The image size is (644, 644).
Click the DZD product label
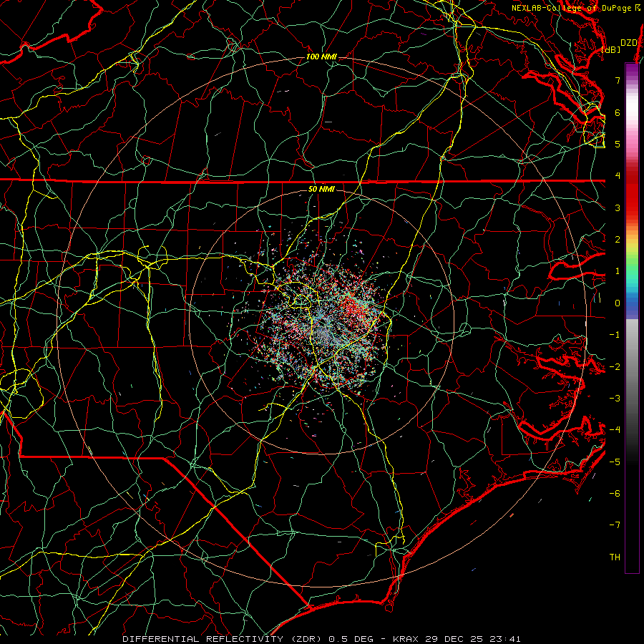pyautogui.click(x=628, y=43)
